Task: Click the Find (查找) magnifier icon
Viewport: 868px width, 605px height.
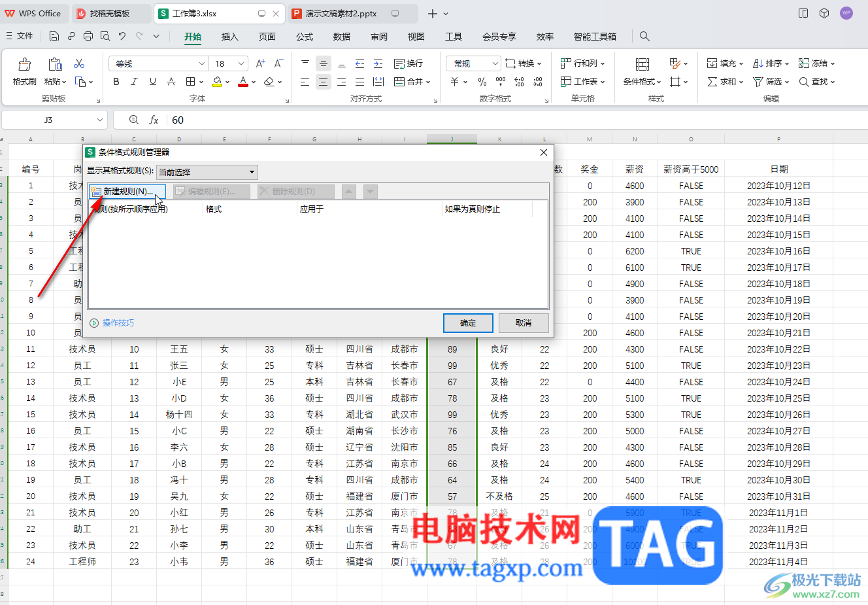Action: pyautogui.click(x=804, y=82)
